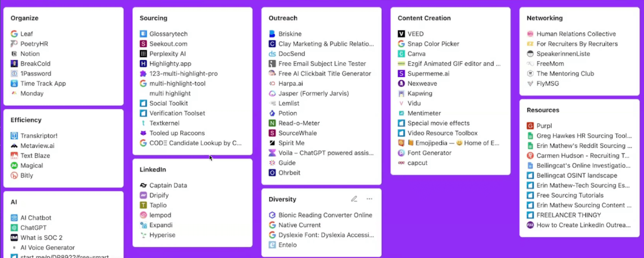The width and height of the screenshot is (644, 258).
Task: Click the Time Track App hourglass icon
Action: (14, 83)
